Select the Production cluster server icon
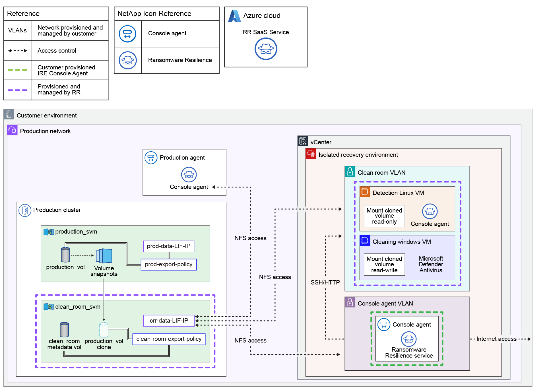This screenshot has width=543, height=392. [25, 210]
